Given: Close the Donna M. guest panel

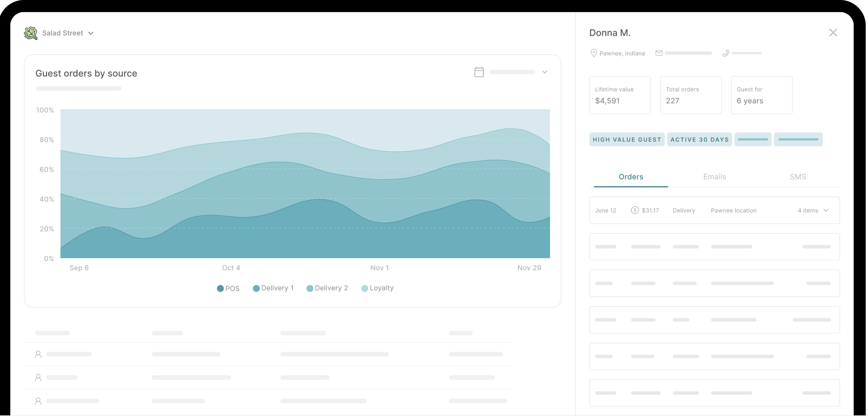Looking at the screenshot, I should click(x=833, y=33).
